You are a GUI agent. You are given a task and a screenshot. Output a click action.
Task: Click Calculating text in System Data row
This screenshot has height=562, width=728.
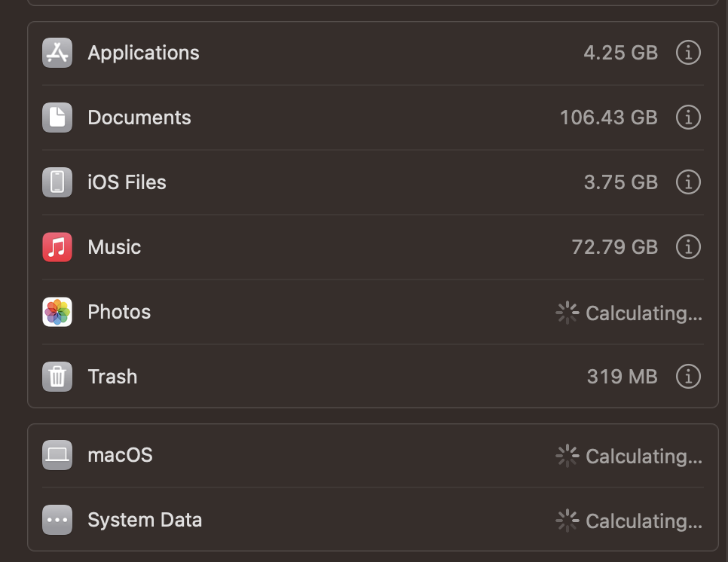click(644, 521)
